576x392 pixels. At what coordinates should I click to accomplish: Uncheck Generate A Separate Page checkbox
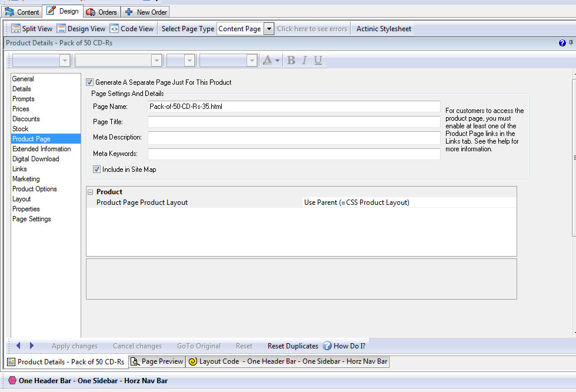click(90, 82)
